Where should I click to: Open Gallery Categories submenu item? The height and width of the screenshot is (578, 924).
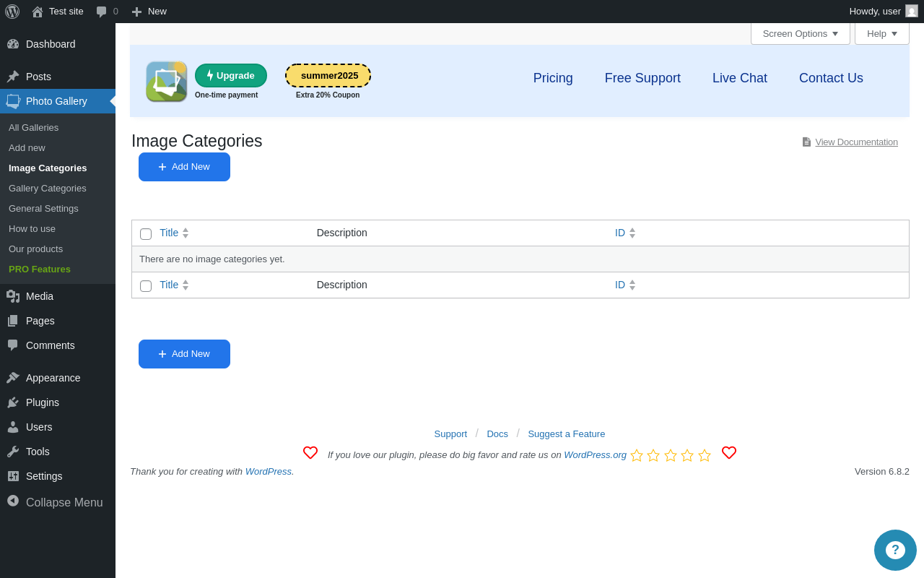(48, 188)
